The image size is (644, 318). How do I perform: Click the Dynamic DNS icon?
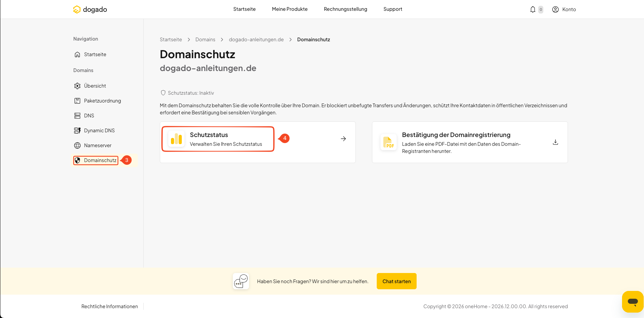(77, 131)
